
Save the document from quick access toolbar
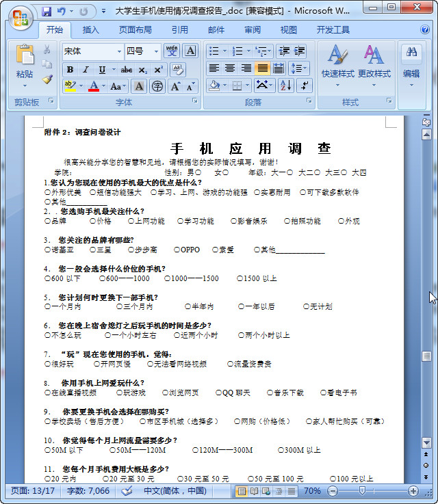(47, 12)
